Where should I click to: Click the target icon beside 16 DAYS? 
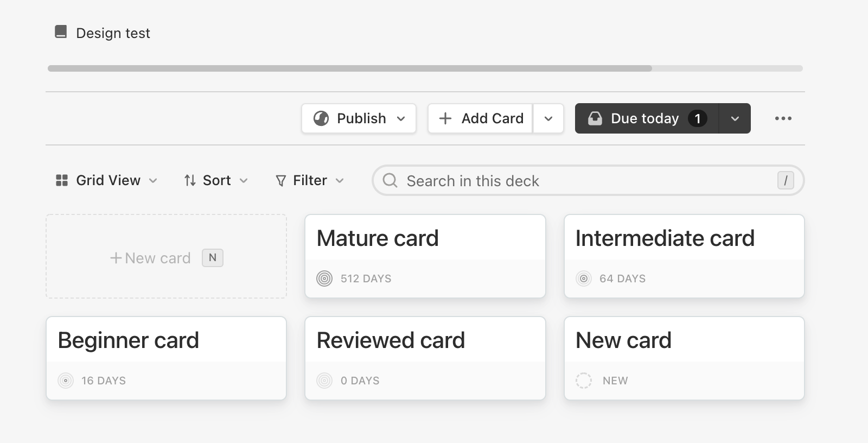point(66,381)
